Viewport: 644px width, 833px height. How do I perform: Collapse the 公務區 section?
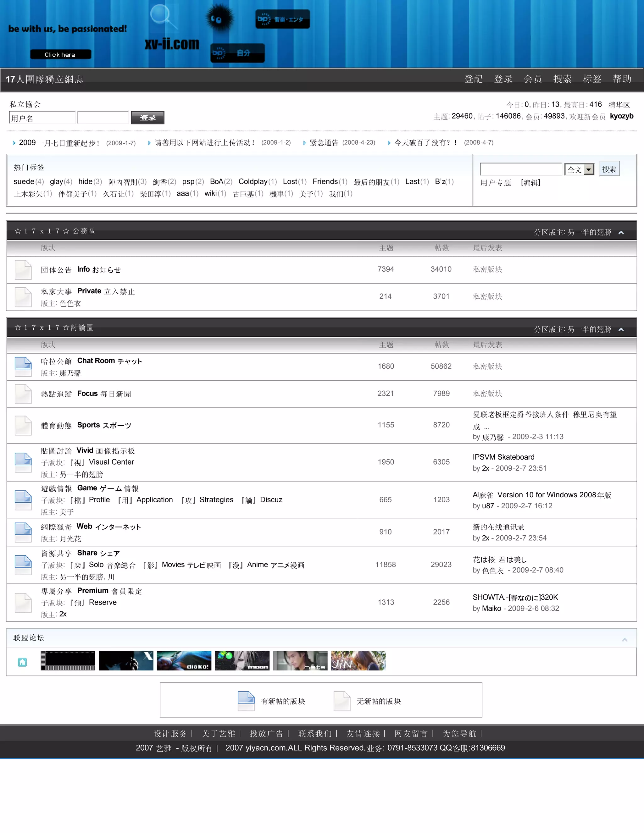click(621, 232)
